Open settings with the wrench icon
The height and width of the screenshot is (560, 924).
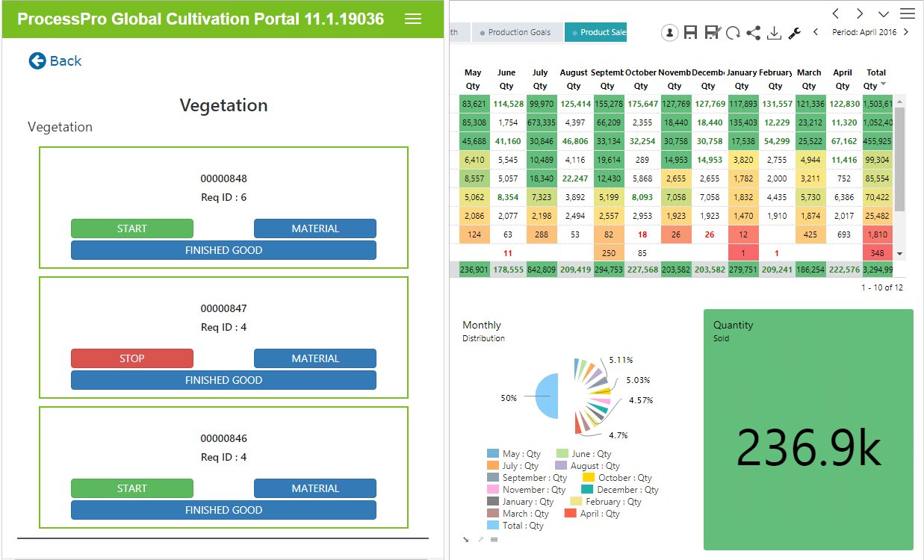(794, 32)
